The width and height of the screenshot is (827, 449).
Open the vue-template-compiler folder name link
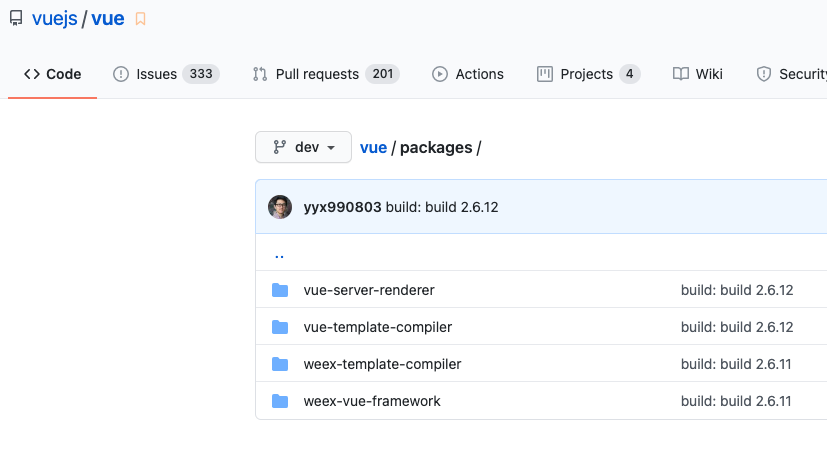[377, 327]
